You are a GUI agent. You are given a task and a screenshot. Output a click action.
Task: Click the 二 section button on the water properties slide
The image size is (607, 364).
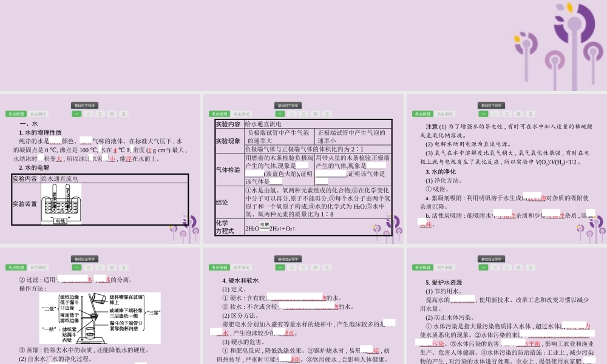coord(88,114)
